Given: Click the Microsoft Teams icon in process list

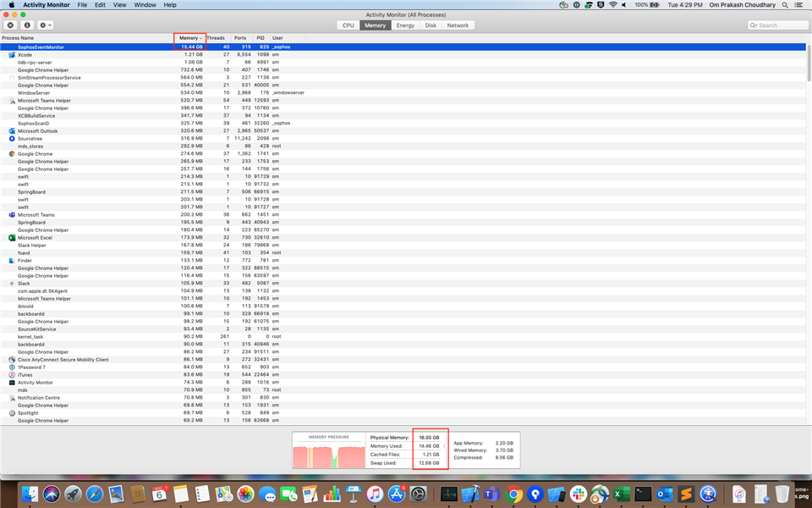Looking at the screenshot, I should (x=12, y=214).
